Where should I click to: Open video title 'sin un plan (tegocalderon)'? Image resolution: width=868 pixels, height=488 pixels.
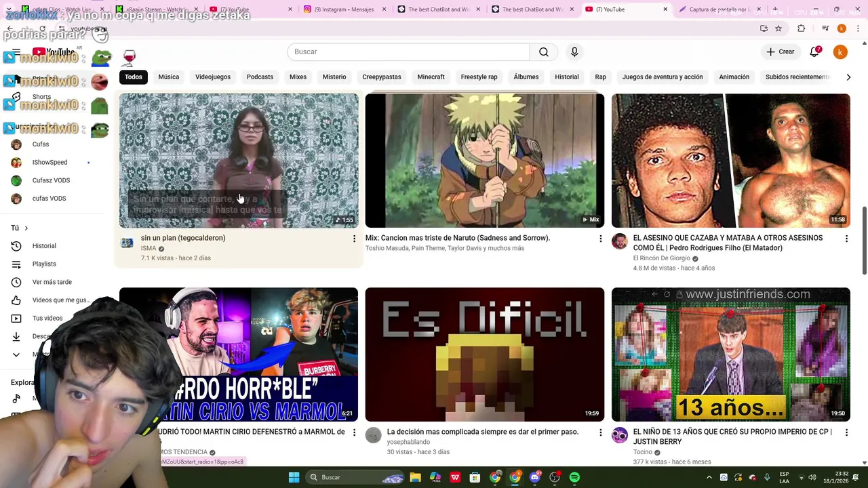(x=183, y=238)
